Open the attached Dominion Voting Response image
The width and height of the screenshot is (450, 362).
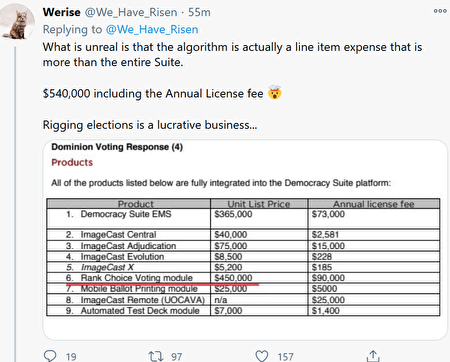pos(245,240)
